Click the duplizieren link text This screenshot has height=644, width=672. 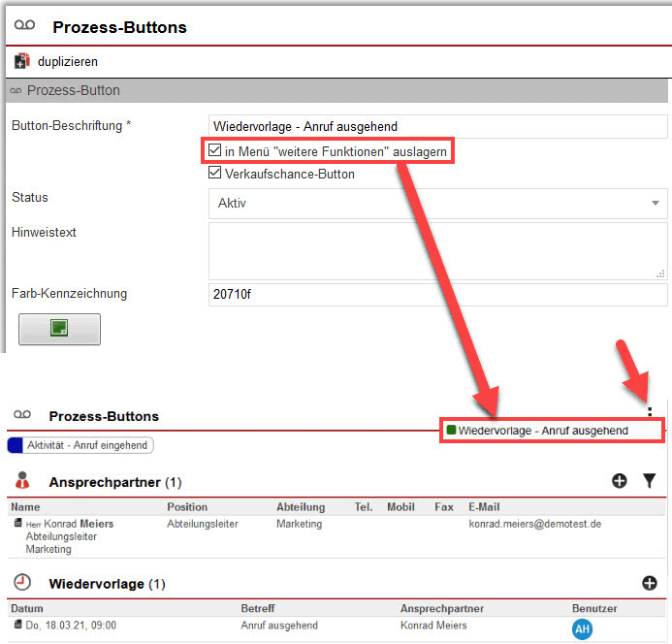click(x=68, y=61)
